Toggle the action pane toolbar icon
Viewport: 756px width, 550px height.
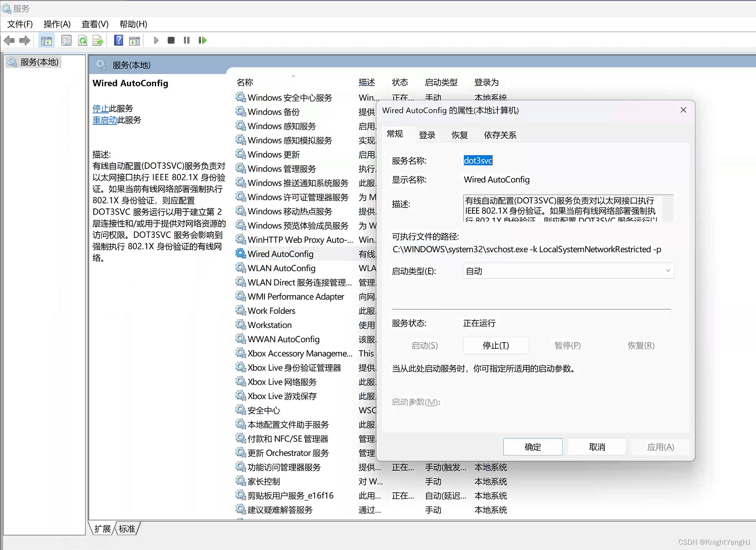pyautogui.click(x=135, y=40)
